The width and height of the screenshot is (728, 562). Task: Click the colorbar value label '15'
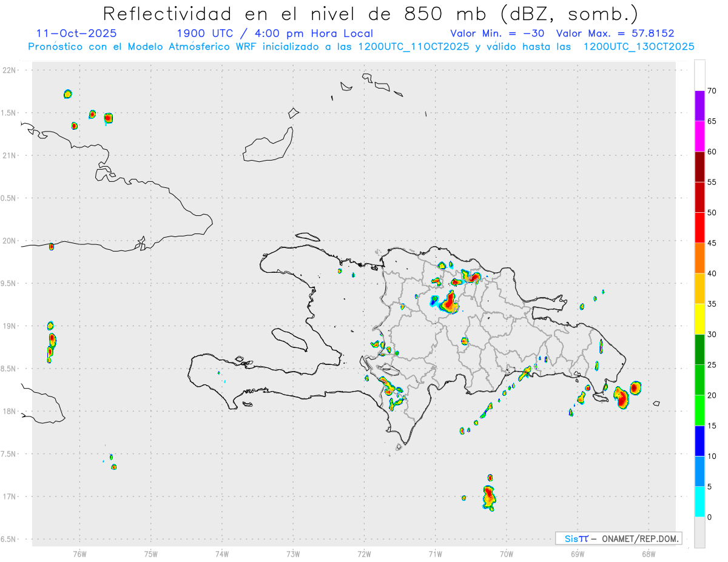pyautogui.click(x=712, y=426)
